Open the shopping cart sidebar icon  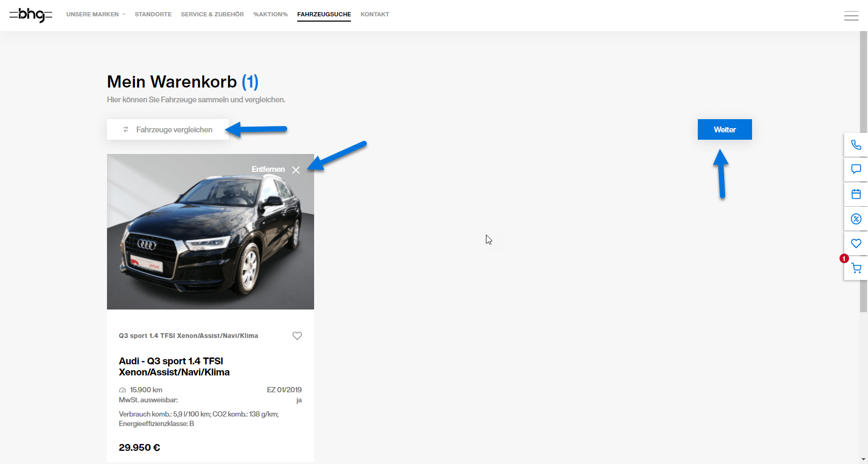(856, 268)
